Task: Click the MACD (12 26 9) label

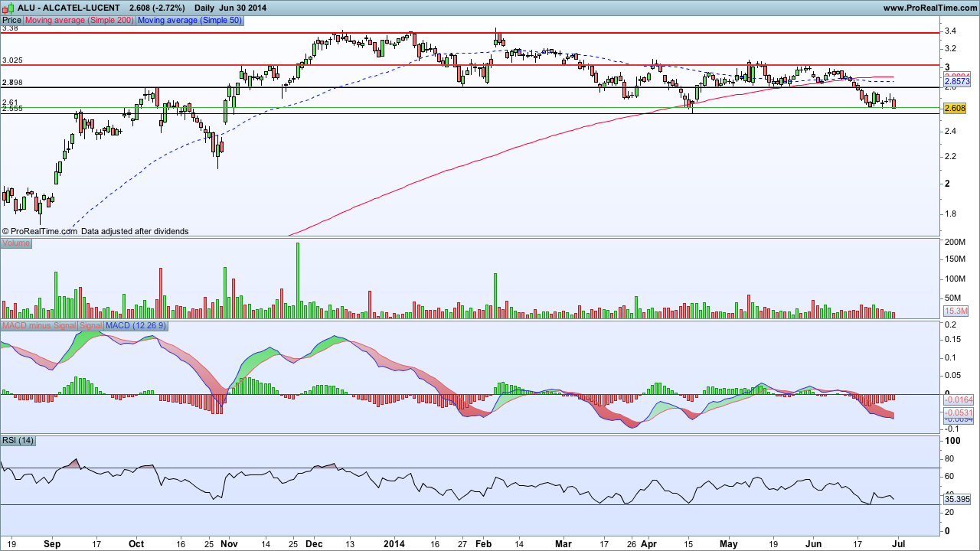Action: (136, 326)
